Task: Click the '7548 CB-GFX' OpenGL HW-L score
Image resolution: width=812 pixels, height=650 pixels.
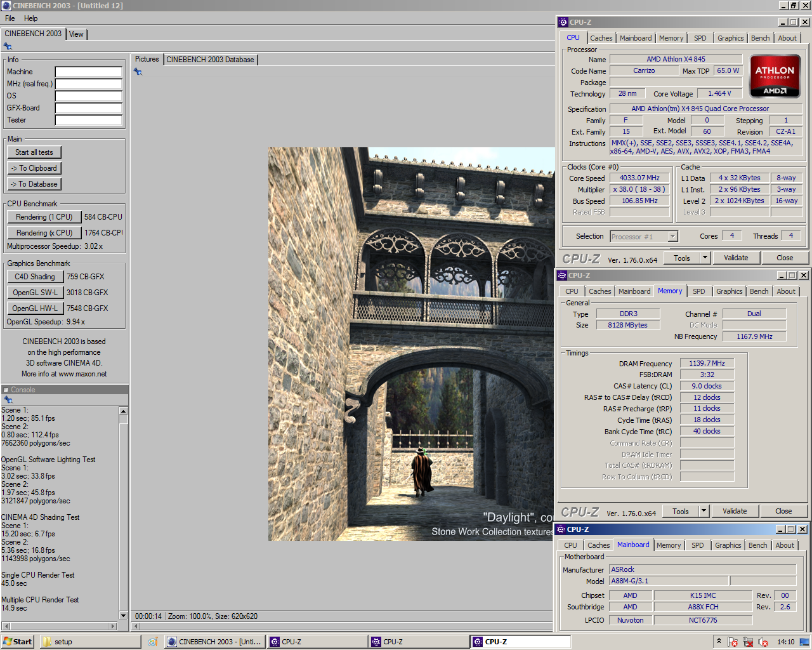Action: click(88, 308)
